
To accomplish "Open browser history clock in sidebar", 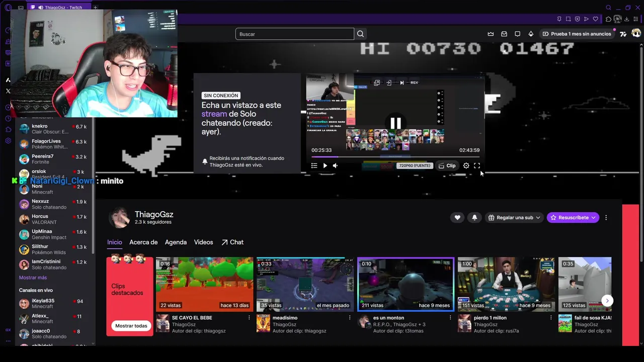I will click(x=8, y=119).
